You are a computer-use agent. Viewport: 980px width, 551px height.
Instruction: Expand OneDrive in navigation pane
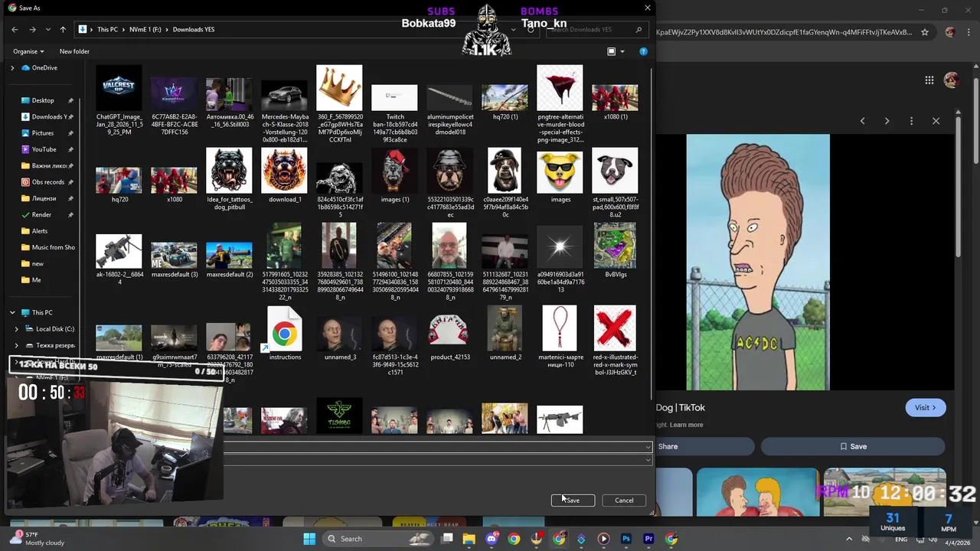pyautogui.click(x=12, y=67)
